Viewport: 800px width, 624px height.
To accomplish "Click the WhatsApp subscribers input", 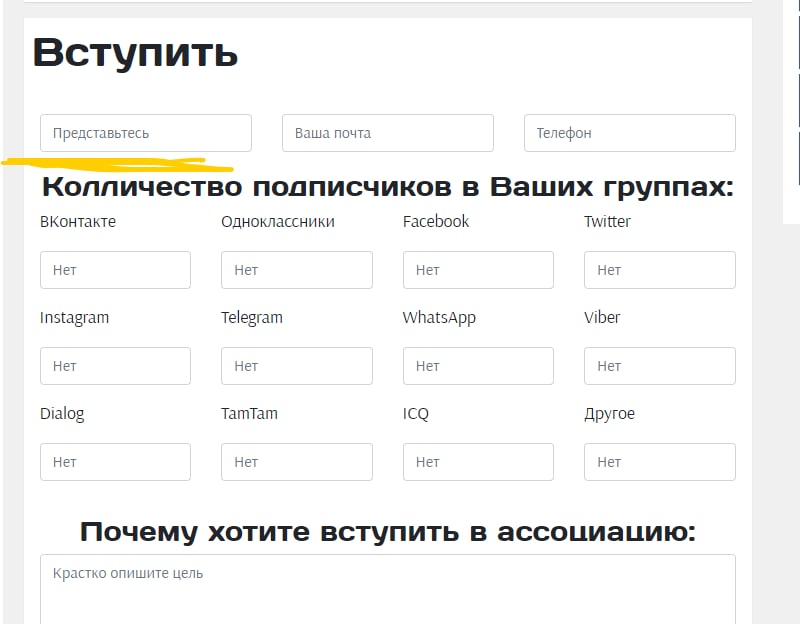I will pyautogui.click(x=478, y=366).
